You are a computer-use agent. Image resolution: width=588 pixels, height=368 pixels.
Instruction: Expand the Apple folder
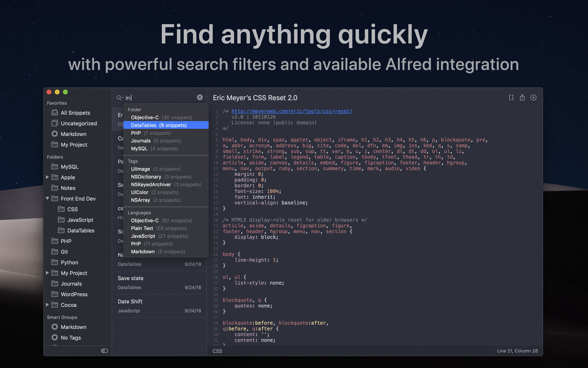coord(48,177)
